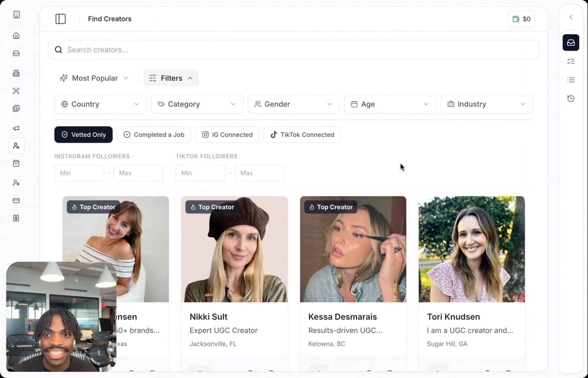Screen dimensions: 588x378
Task: Enable the Completed a Job filter
Action: click(x=154, y=135)
